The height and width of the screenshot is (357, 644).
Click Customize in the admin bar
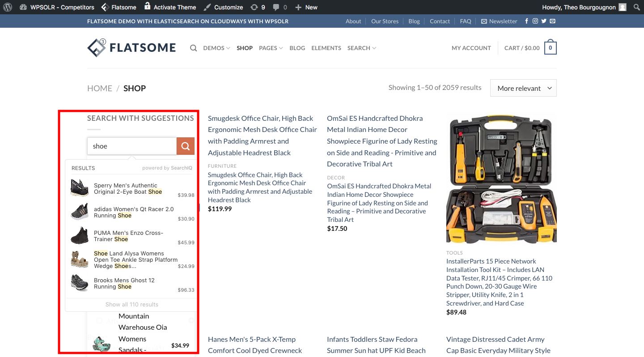tap(223, 7)
